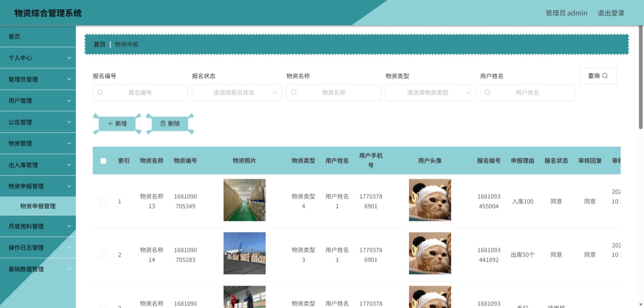Click 物资申报 in the breadcrumb
Screen dimensions: 644x308
click(x=127, y=45)
